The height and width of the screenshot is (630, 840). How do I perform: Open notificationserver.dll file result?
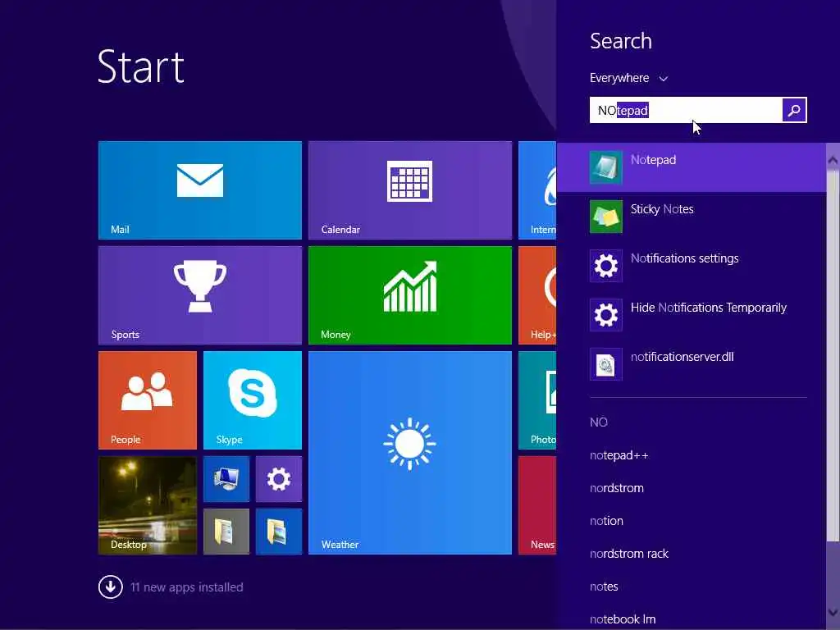(x=692, y=364)
